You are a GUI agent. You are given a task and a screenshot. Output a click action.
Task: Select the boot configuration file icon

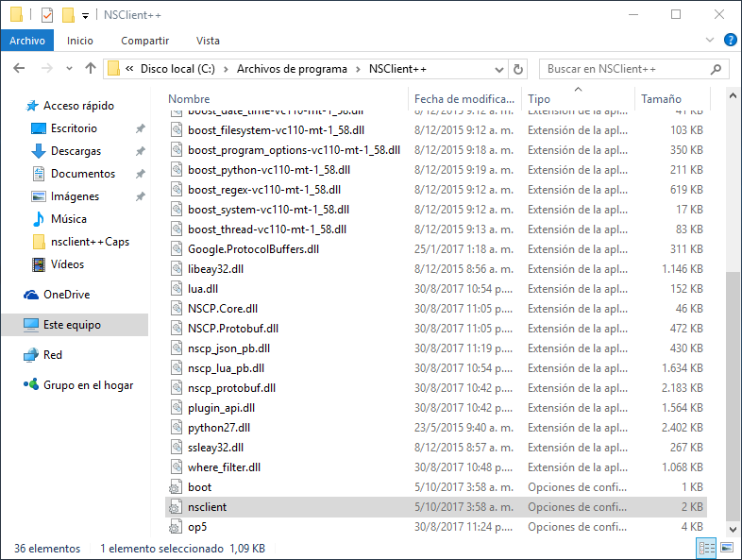176,487
